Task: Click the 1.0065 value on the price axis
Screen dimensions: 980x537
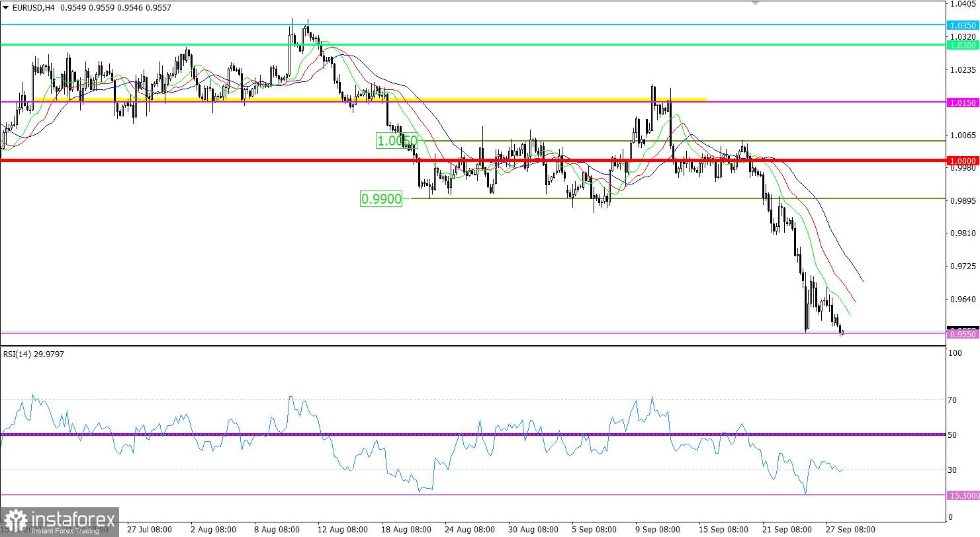Action: (961, 135)
